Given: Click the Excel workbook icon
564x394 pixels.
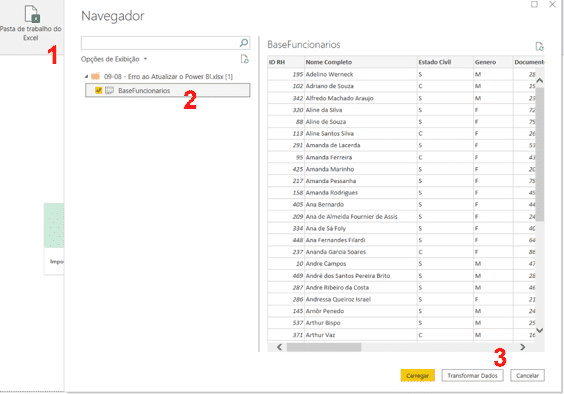Looking at the screenshot, I should 32,14.
